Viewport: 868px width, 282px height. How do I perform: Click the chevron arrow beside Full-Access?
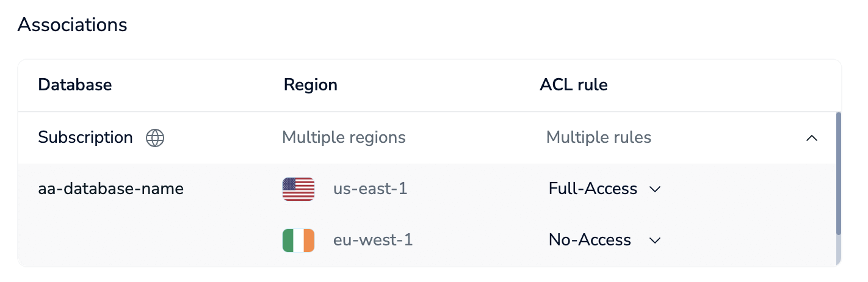click(655, 189)
